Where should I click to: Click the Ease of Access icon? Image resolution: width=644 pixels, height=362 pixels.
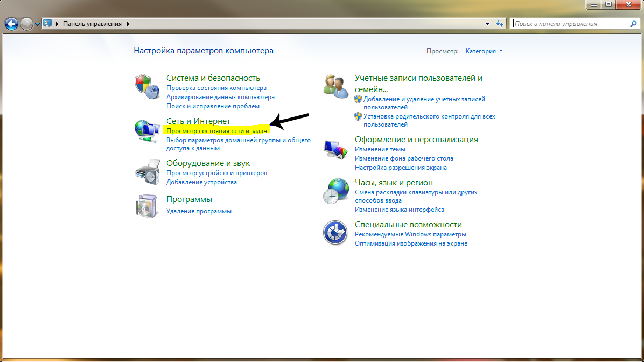click(335, 233)
